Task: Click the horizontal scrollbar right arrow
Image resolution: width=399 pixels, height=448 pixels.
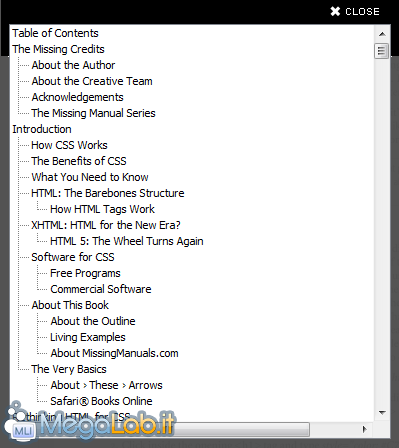Action: [364, 429]
